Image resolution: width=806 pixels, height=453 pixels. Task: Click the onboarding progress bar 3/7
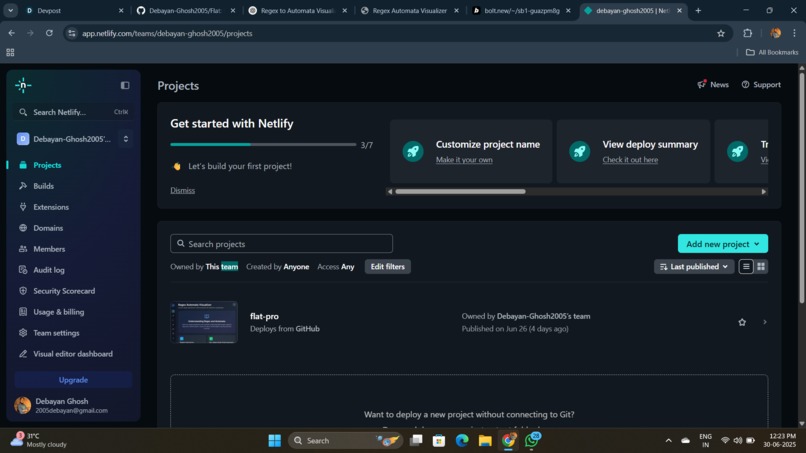[x=263, y=144]
